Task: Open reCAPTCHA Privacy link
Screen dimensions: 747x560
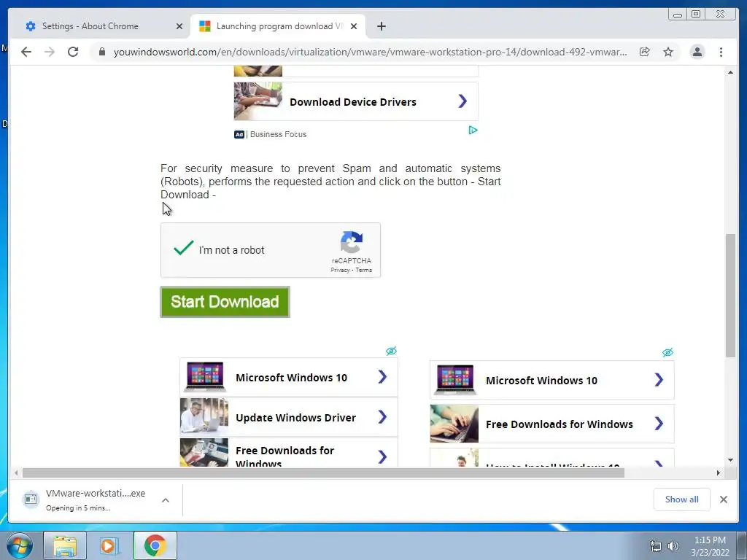Action: coord(340,270)
